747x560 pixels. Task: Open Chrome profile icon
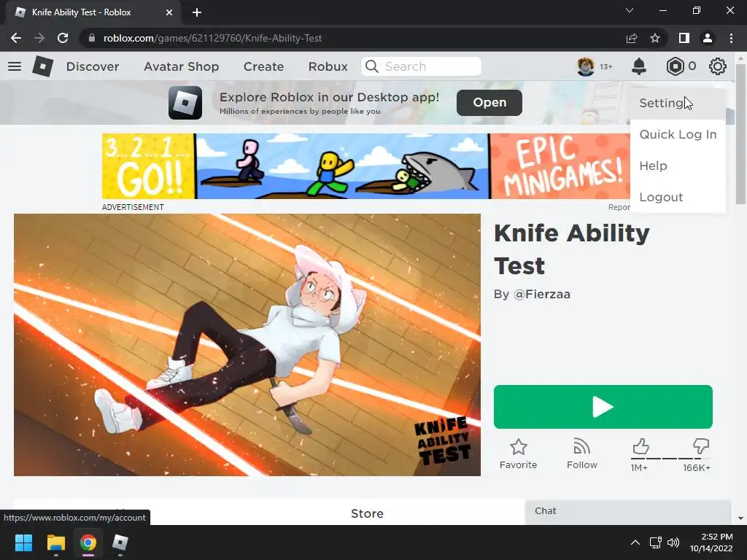click(708, 38)
